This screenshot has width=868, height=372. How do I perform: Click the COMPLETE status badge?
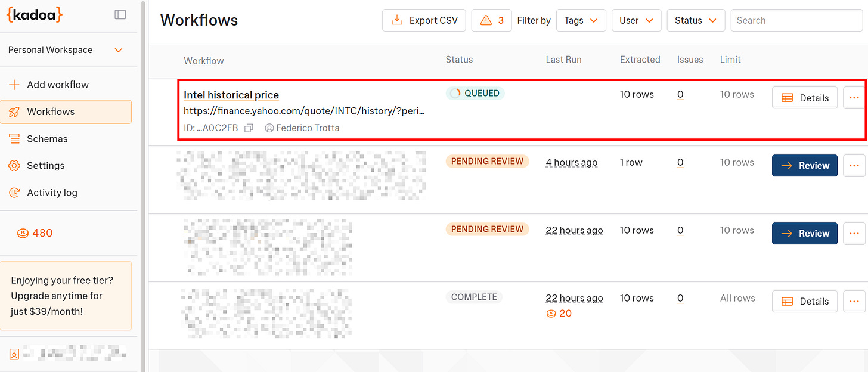pyautogui.click(x=474, y=297)
